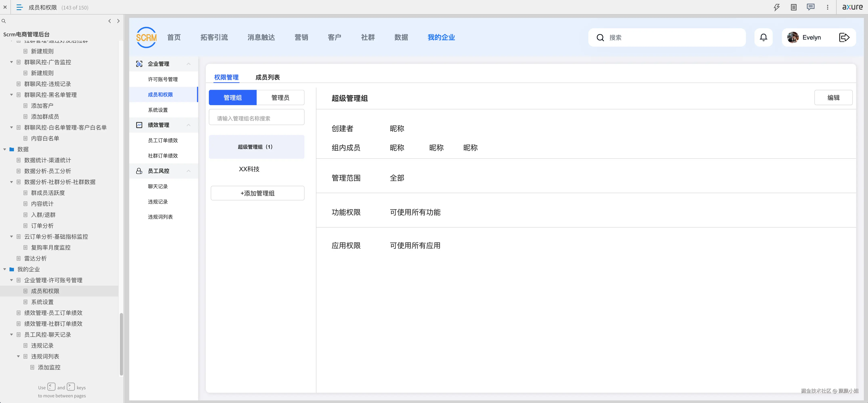Viewport: 868px width, 403px height.
Task: Click the logout icon beside Evelyn's avatar
Action: [844, 37]
